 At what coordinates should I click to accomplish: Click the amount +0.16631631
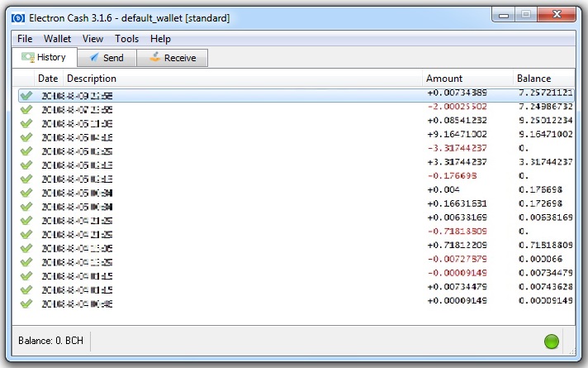(x=458, y=203)
